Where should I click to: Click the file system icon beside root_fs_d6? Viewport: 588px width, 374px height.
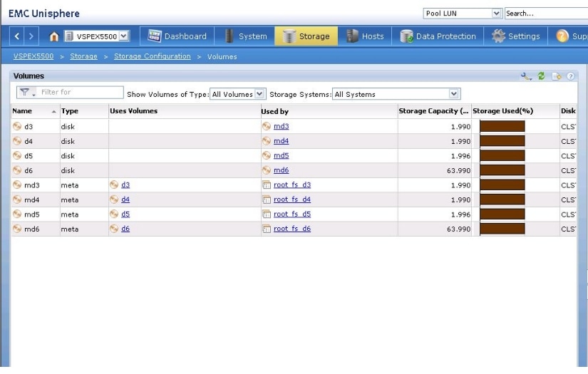267,229
